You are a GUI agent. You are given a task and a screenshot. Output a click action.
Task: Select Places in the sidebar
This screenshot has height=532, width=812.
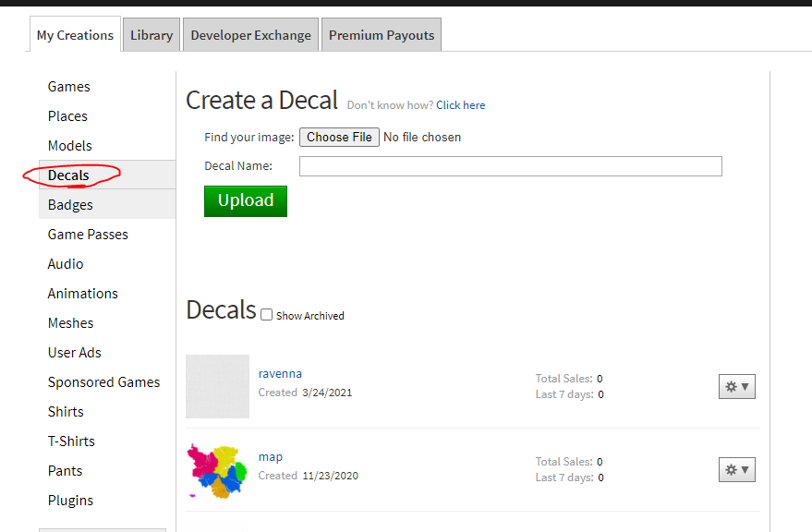click(67, 116)
